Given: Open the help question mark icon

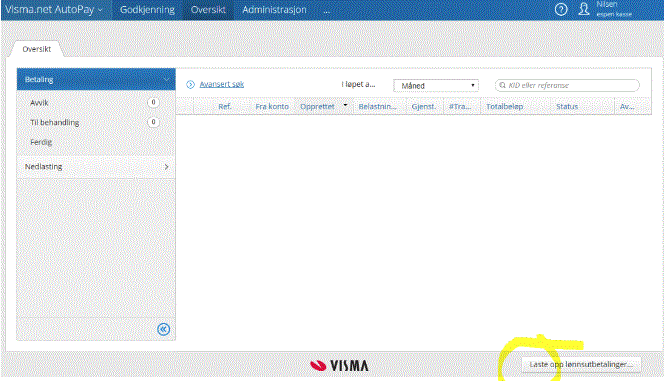Looking at the screenshot, I should coord(561,9).
